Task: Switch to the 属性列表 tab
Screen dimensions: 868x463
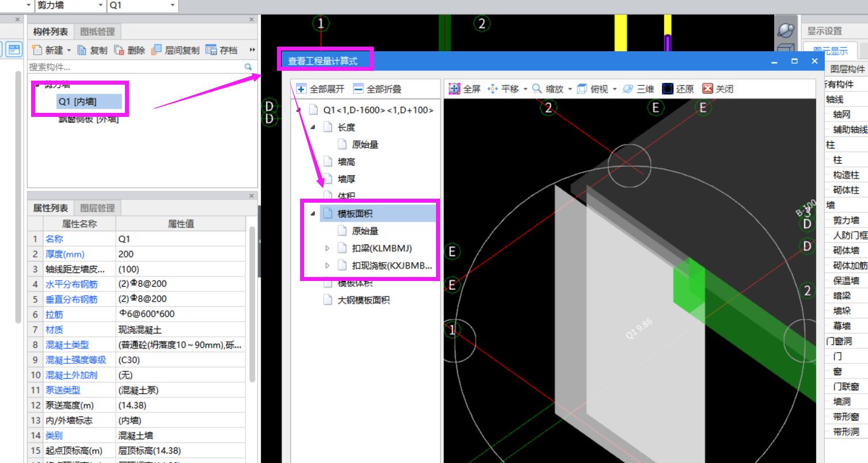Action: click(x=51, y=208)
